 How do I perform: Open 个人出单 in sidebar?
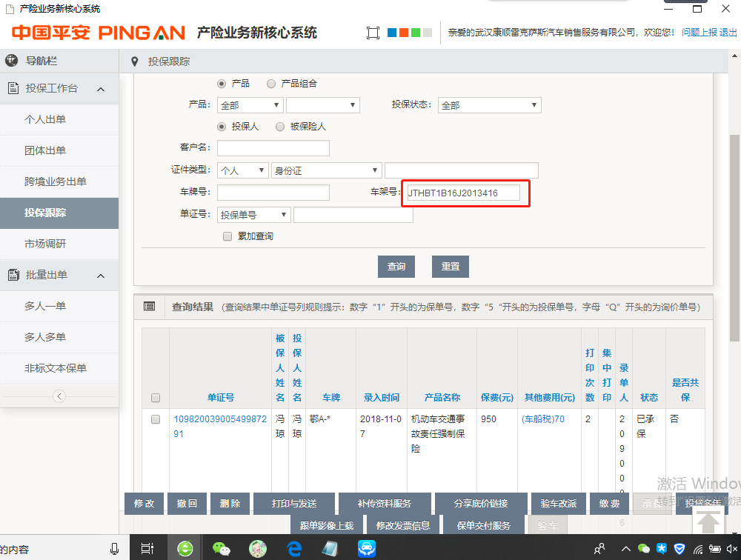[59, 119]
